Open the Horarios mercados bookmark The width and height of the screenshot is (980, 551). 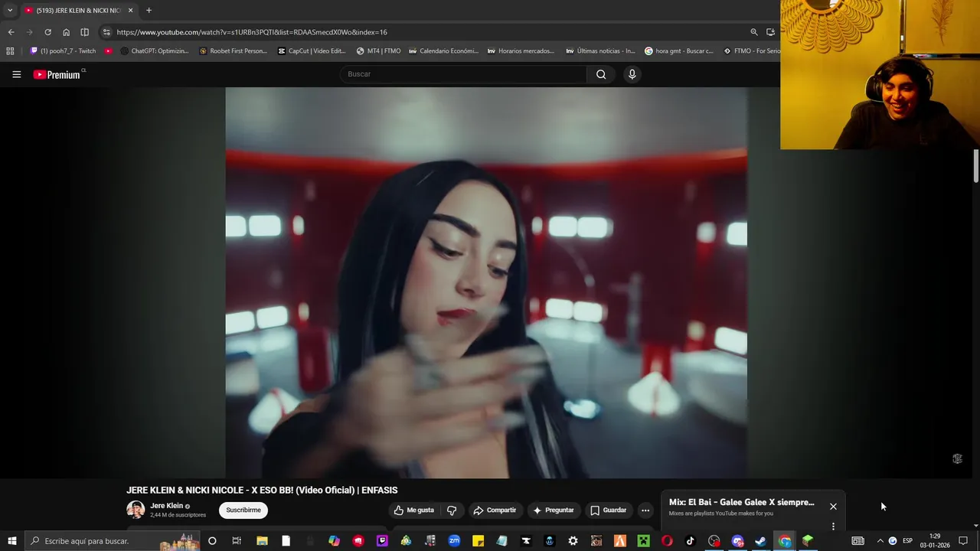click(521, 51)
